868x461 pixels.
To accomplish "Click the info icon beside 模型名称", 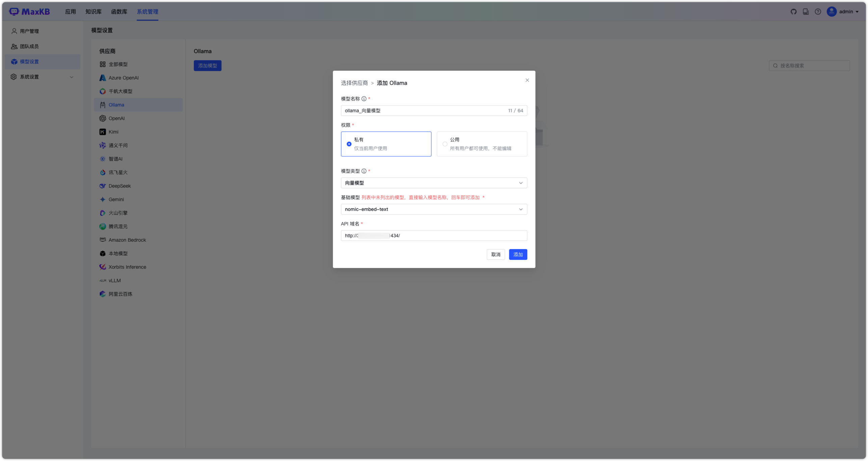I will coord(364,99).
